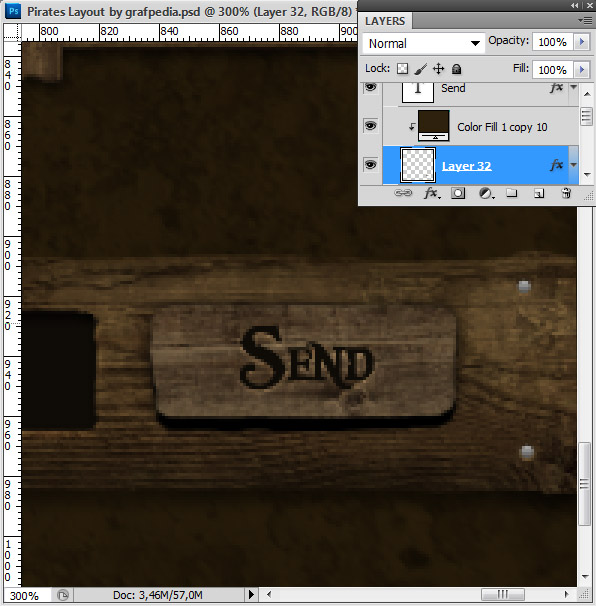Click the Delete layer trash icon
Image resolution: width=596 pixels, height=606 pixels.
(566, 193)
